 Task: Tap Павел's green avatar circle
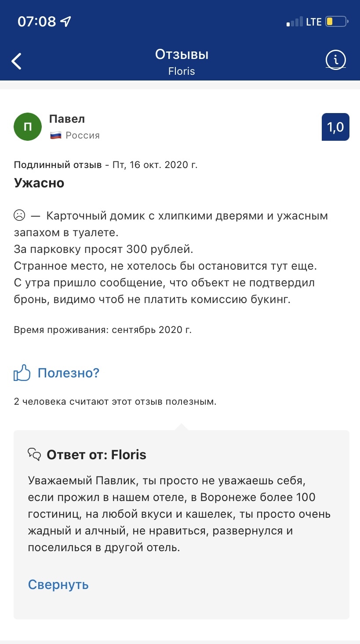pos(28,127)
